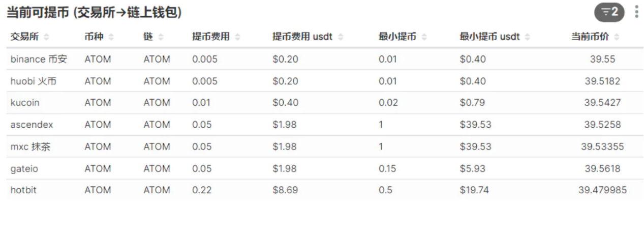This screenshot has height=235, width=644.
Task: Sort by 提币费用 usdt column arrows
Action: 341,37
